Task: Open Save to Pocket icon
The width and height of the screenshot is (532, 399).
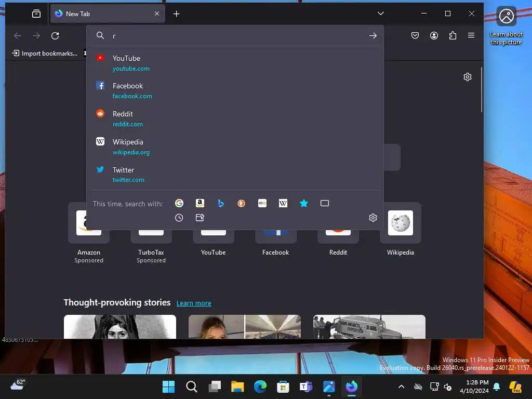Action: point(415,35)
